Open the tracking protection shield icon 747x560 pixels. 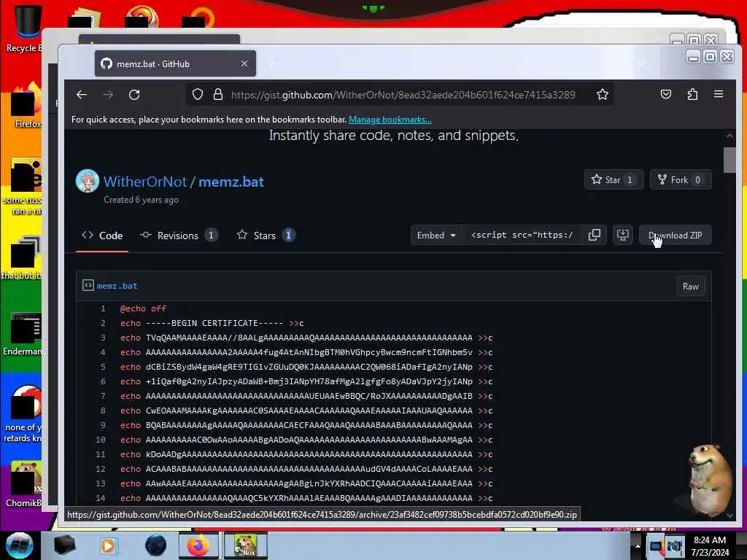pyautogui.click(x=198, y=94)
